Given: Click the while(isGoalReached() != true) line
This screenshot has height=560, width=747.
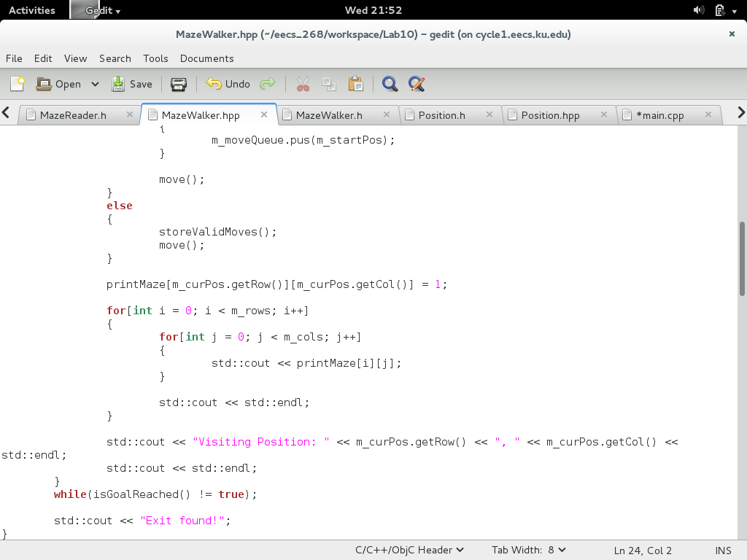Looking at the screenshot, I should click(x=155, y=494).
